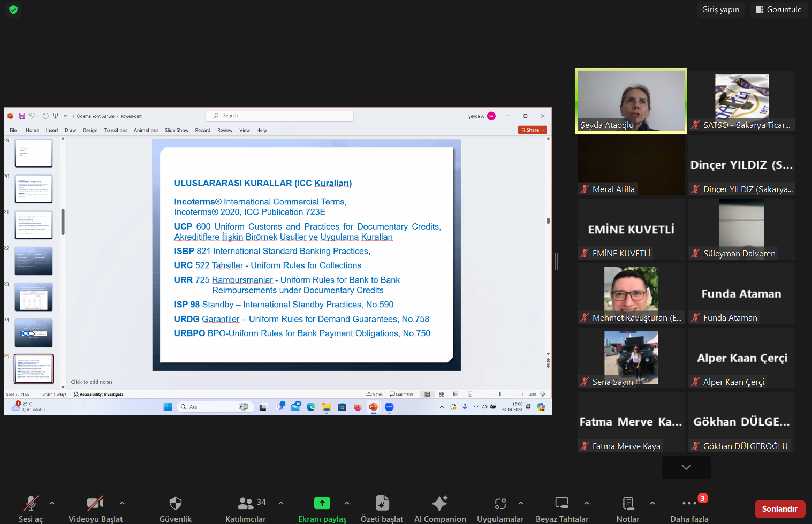Toggle the Notes pane in status bar
The width and height of the screenshot is (812, 524).
click(374, 394)
